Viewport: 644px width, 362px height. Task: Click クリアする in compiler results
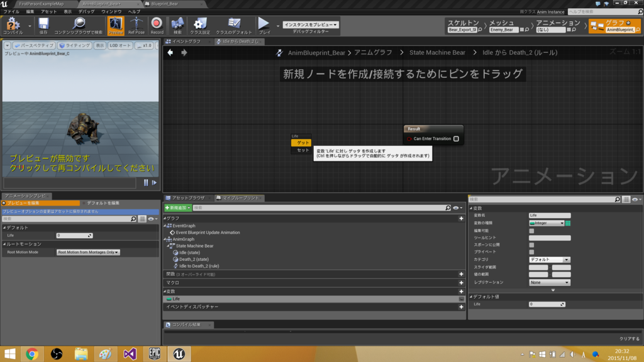[x=629, y=339]
